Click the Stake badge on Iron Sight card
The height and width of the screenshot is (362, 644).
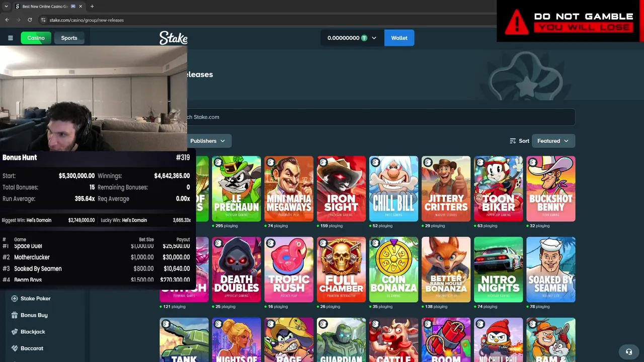[x=323, y=162]
